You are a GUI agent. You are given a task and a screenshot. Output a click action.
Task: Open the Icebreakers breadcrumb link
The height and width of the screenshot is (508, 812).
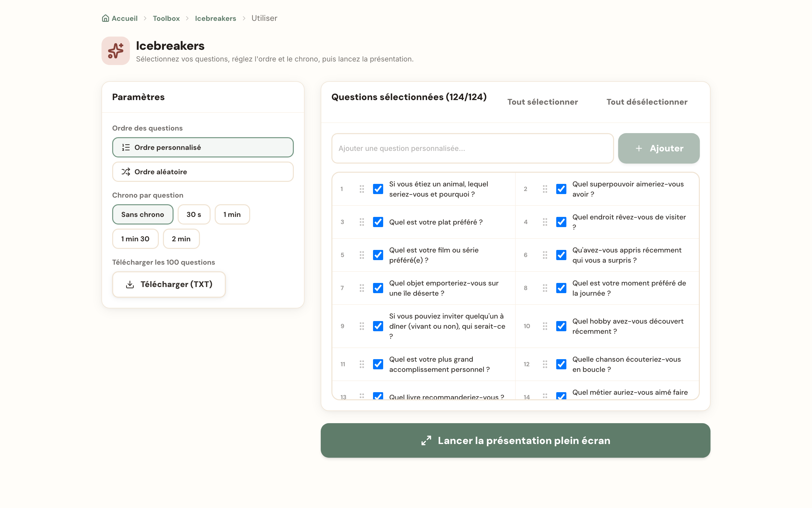point(215,18)
